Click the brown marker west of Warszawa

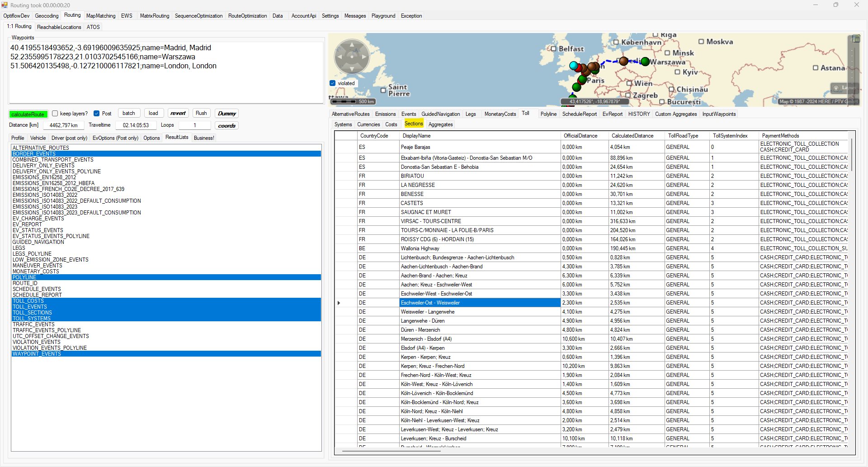coord(623,61)
